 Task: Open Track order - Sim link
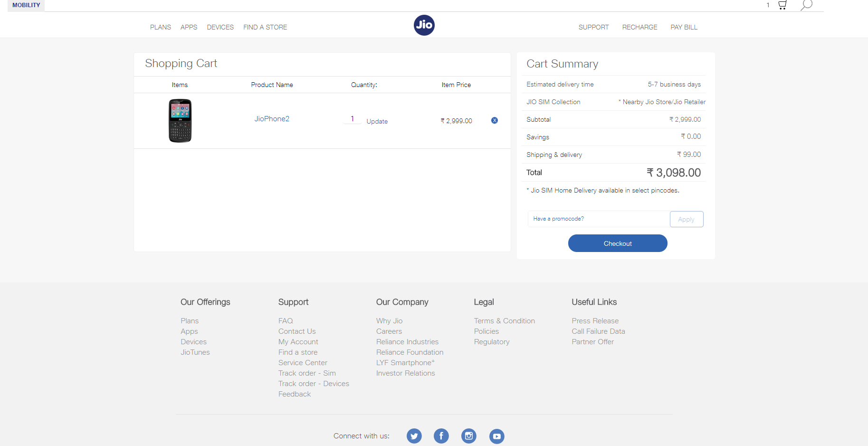coord(307,373)
